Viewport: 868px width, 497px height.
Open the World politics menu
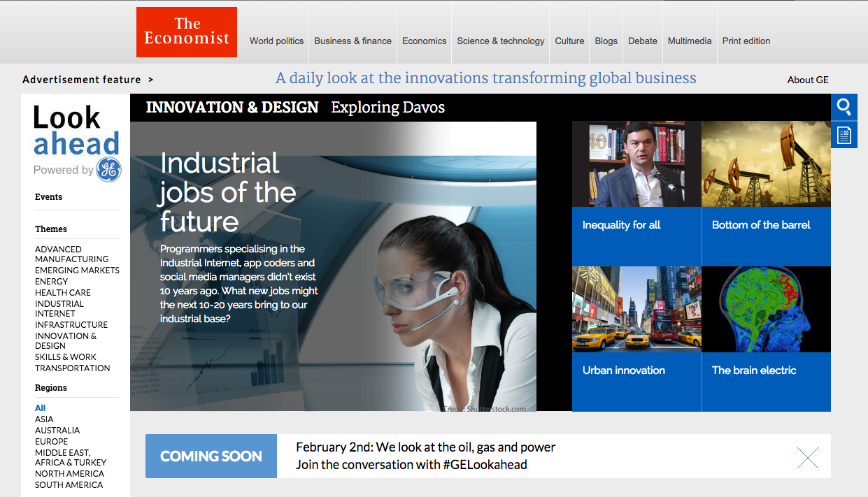point(276,41)
